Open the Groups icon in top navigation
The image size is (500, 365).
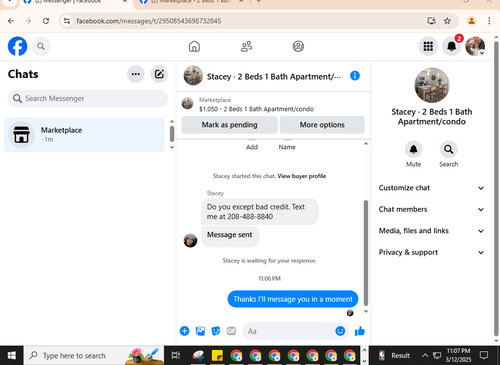tap(298, 46)
